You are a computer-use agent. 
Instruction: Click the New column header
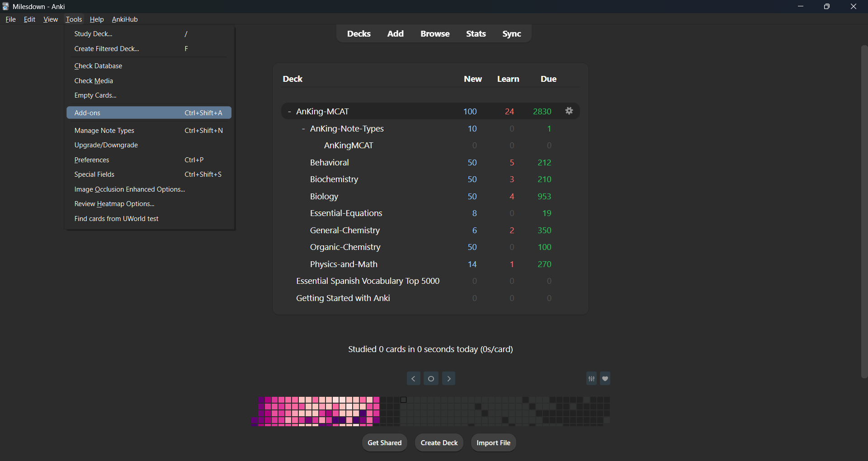point(473,79)
